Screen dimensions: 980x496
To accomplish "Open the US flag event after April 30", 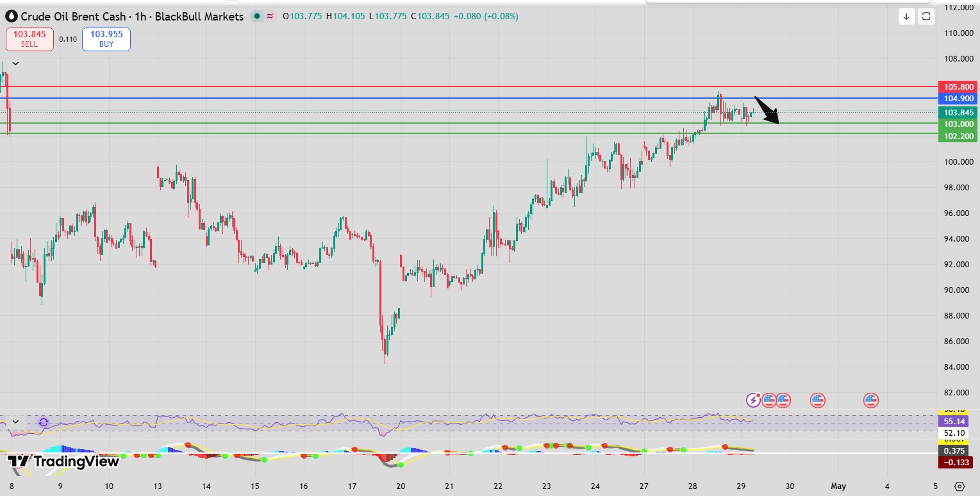I will (x=817, y=401).
